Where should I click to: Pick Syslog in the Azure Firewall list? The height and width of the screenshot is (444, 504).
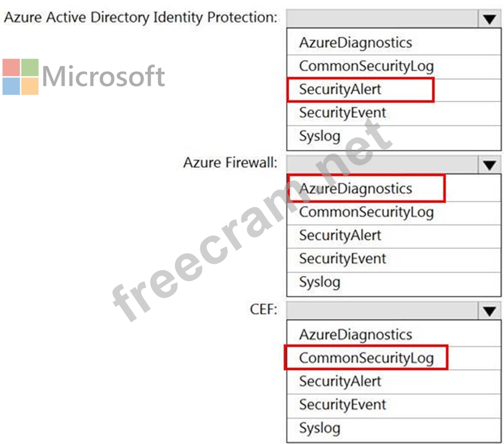tap(320, 282)
